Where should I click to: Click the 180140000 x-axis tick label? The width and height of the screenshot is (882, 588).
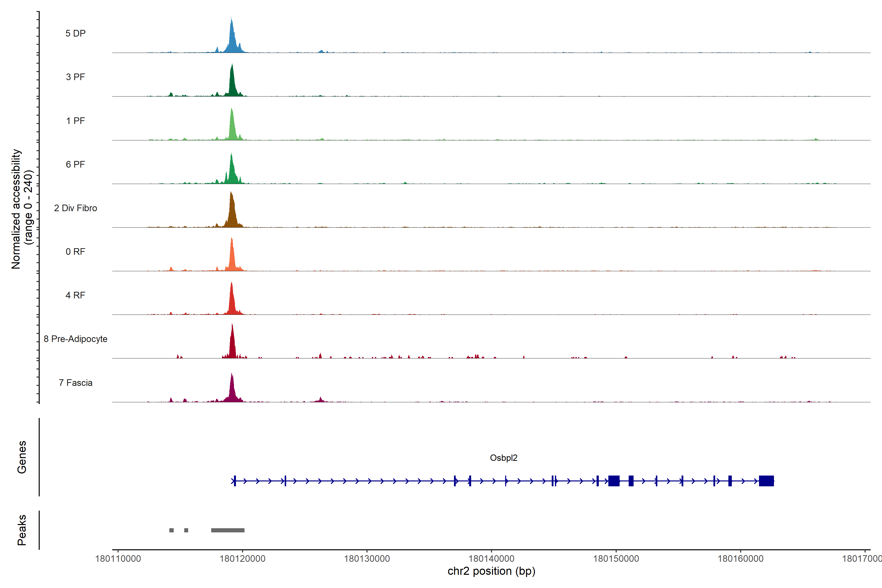[491, 559]
